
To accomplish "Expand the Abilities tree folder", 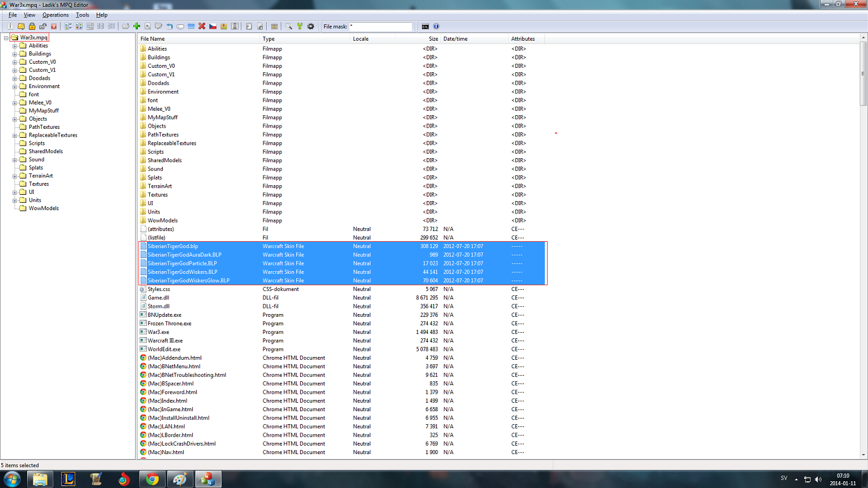I will [x=15, y=46].
